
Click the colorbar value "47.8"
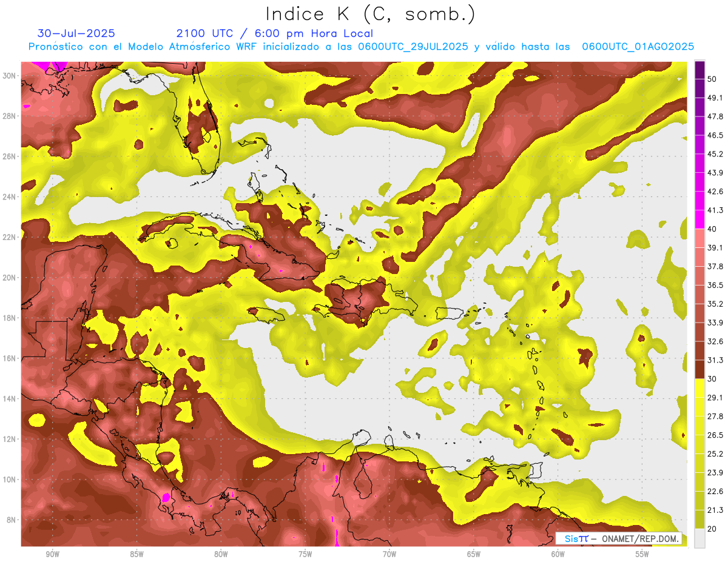[715, 116]
